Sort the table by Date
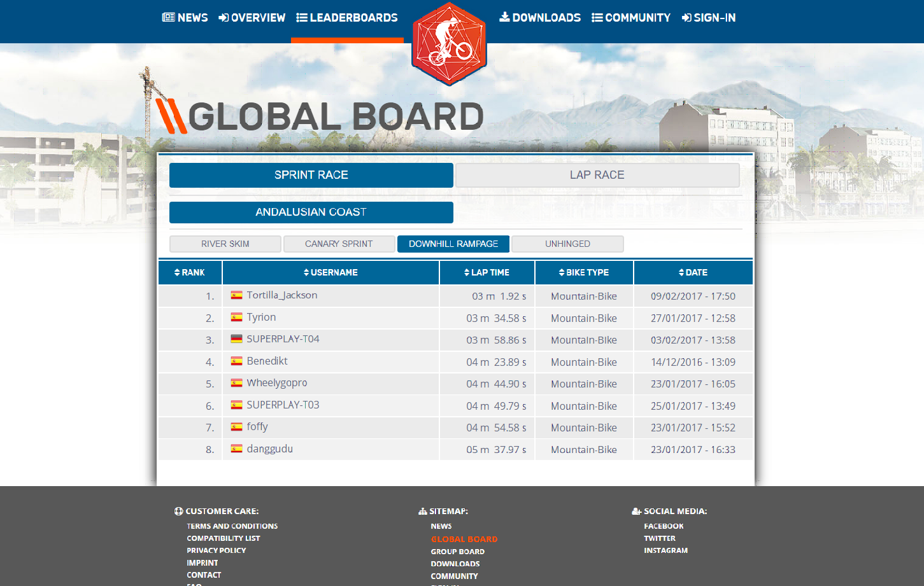The height and width of the screenshot is (586, 924). point(693,272)
